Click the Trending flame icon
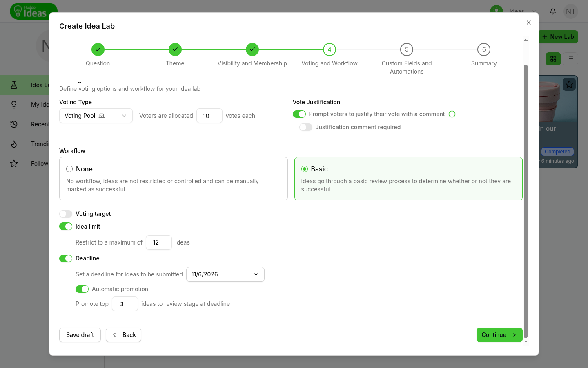588x368 pixels. [14, 144]
